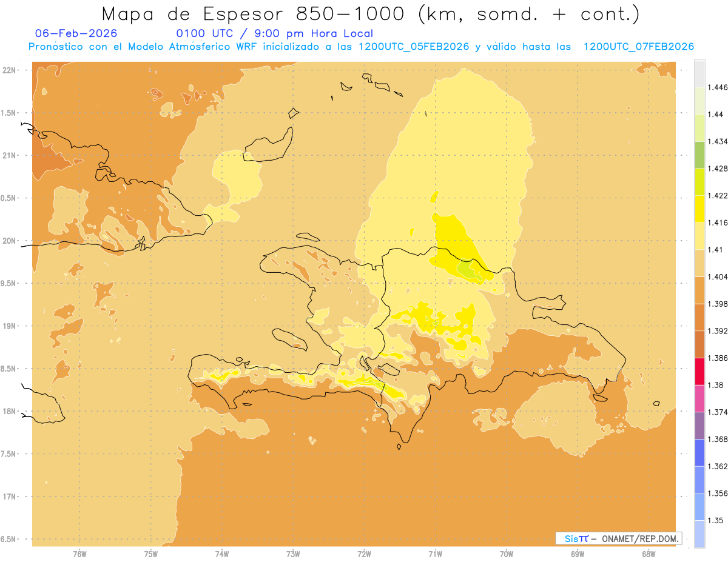
Task: Click the "1200UTC_05FEB2026" initialization time text
Action: pyautogui.click(x=414, y=47)
